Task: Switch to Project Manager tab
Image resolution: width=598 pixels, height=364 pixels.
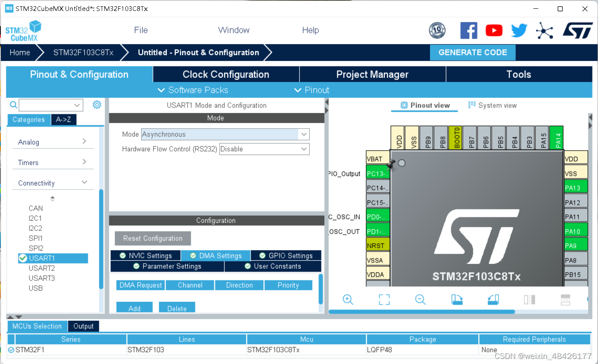Action: (x=372, y=74)
